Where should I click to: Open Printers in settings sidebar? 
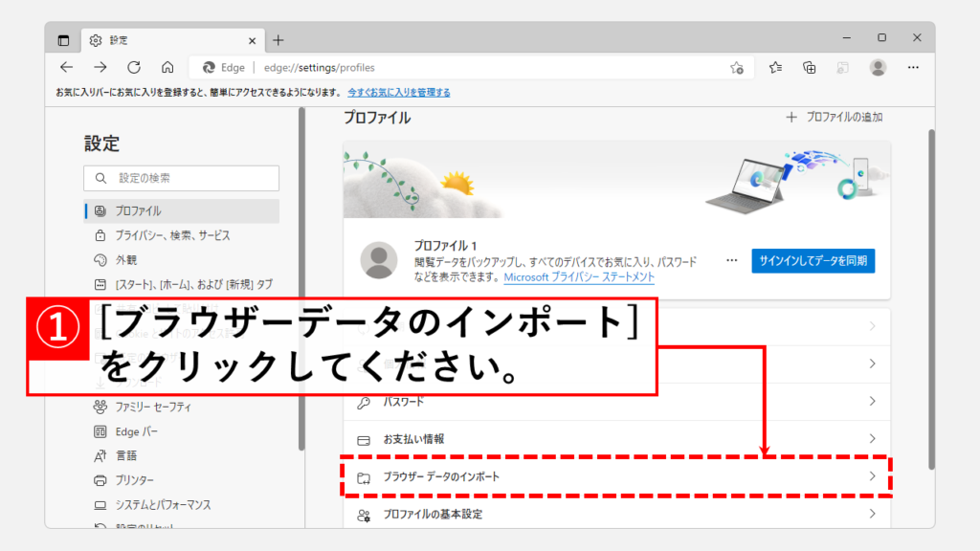[x=134, y=480]
